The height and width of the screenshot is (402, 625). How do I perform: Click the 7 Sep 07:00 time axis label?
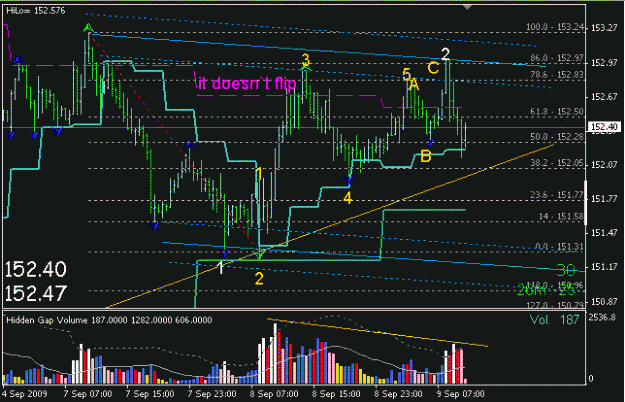pos(88,394)
